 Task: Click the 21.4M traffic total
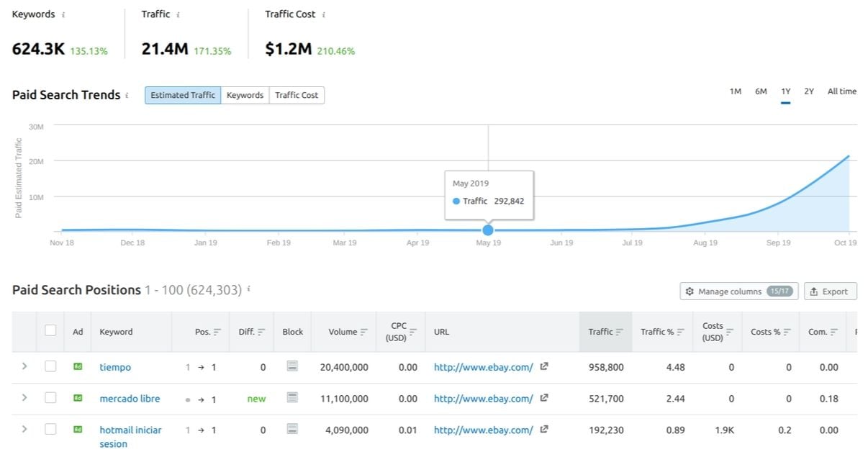click(165, 50)
